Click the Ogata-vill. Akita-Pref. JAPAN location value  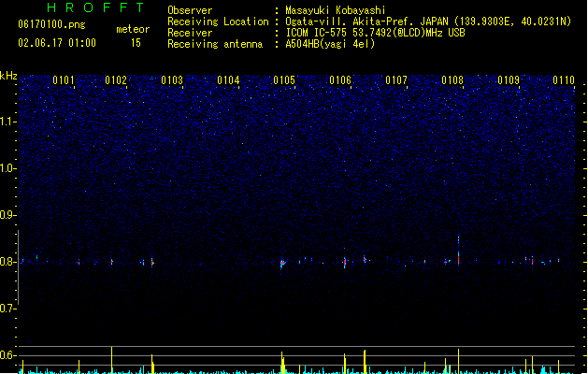tap(428, 22)
